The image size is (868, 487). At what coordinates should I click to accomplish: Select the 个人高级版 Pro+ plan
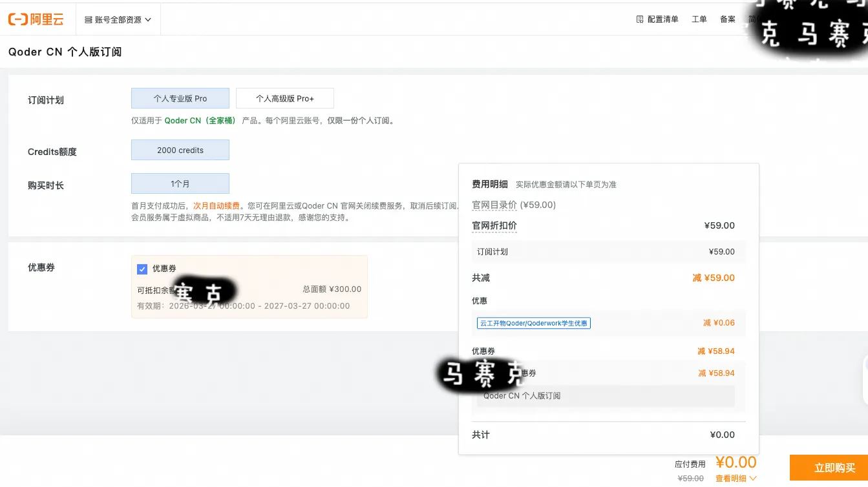click(285, 98)
